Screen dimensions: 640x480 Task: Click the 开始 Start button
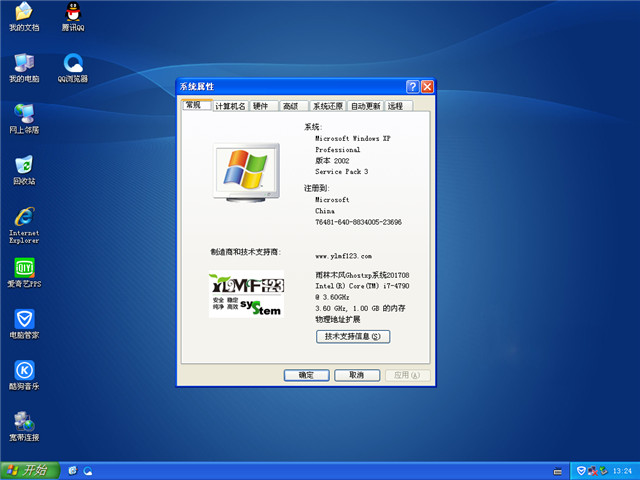coord(30,471)
